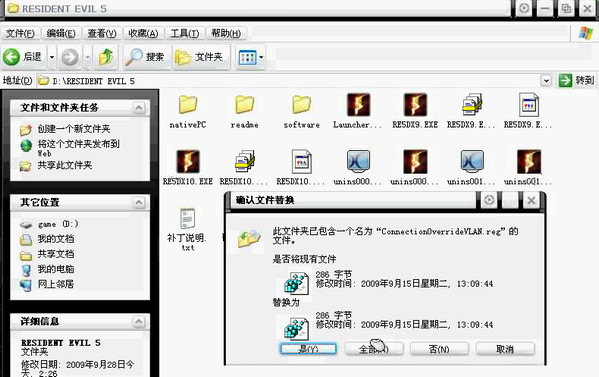Open the 工具(T) menu
Screen dimensions: 599x377
pyautogui.click(x=185, y=34)
